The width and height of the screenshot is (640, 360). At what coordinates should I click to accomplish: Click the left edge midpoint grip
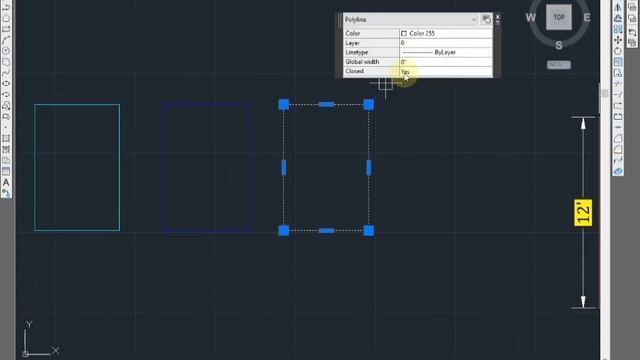284,168
